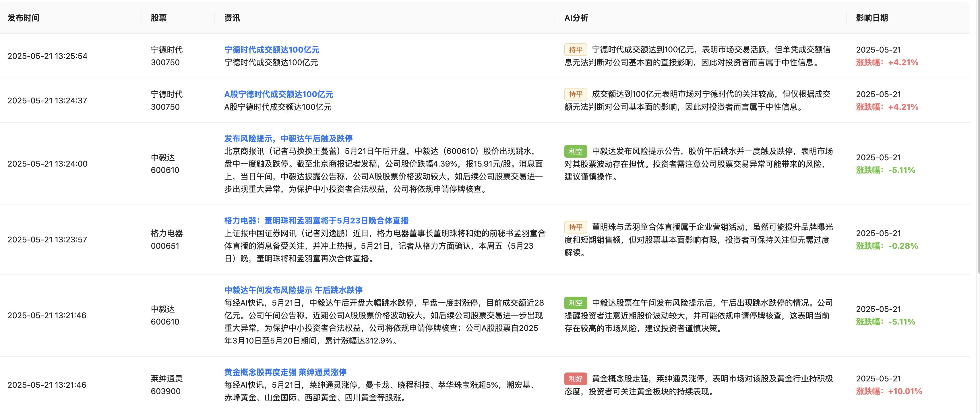Click the 影响日期 column header
The height and width of the screenshot is (413, 980).
coord(871,18)
